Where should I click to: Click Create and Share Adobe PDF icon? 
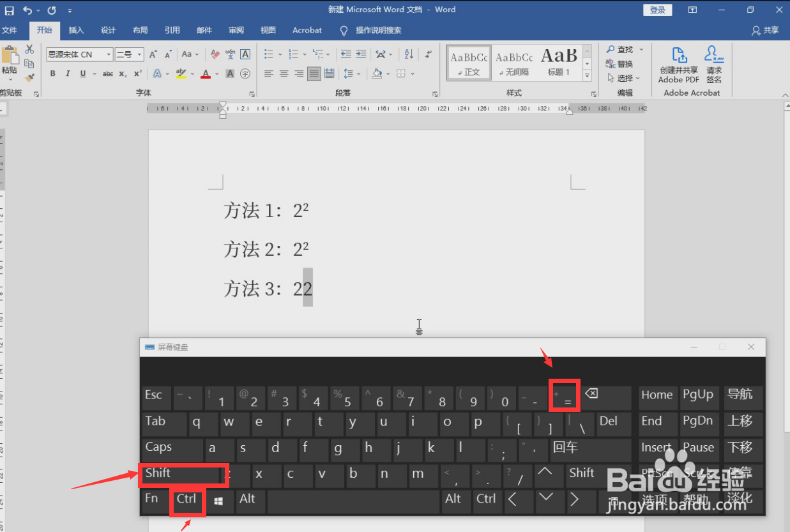679,65
